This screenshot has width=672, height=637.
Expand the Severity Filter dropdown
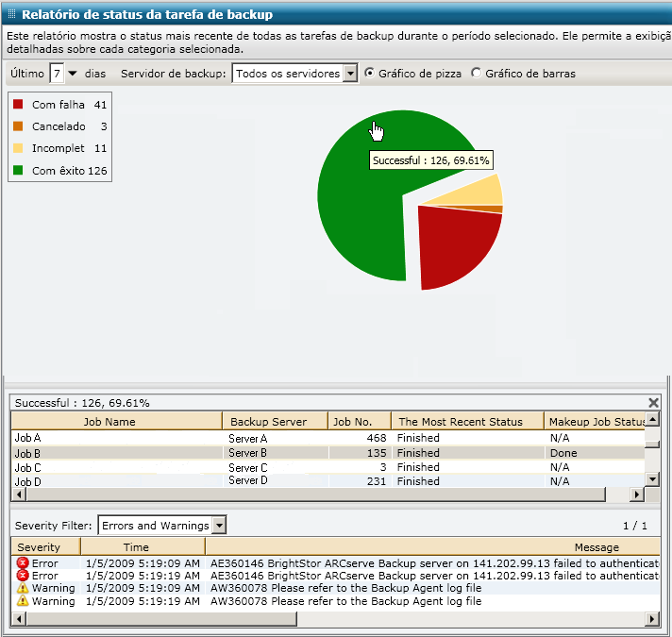click(x=219, y=526)
